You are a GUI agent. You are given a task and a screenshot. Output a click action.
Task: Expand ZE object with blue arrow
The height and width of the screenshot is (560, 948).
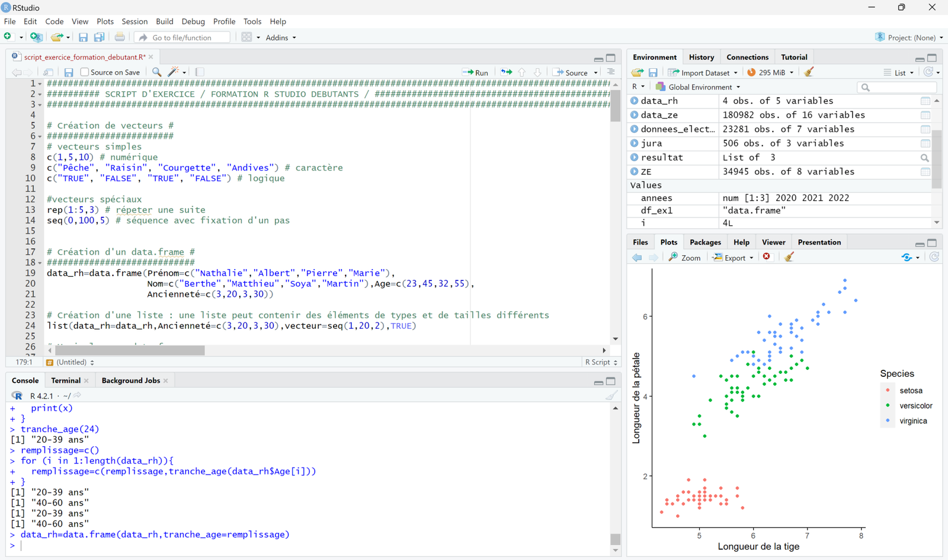click(x=634, y=172)
